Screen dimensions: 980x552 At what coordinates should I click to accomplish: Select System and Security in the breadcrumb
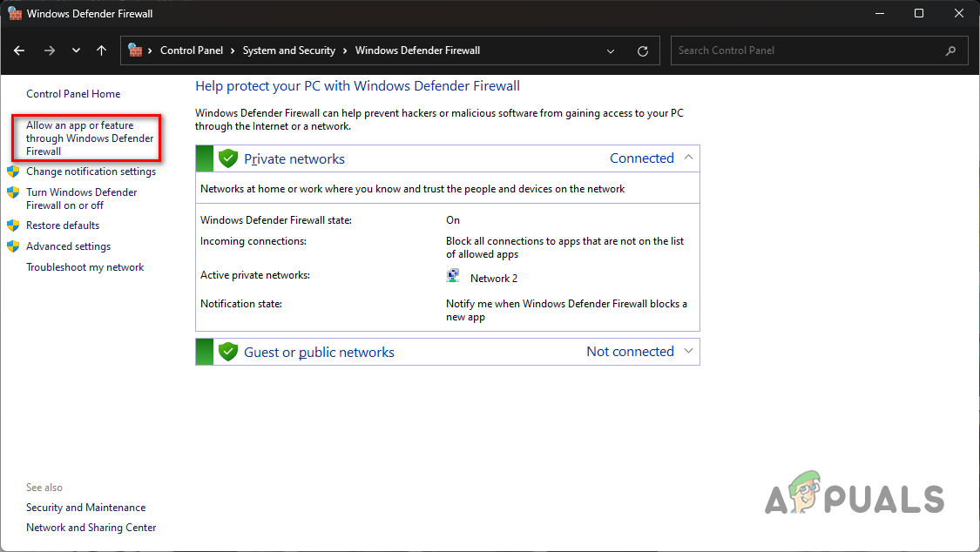pos(289,50)
